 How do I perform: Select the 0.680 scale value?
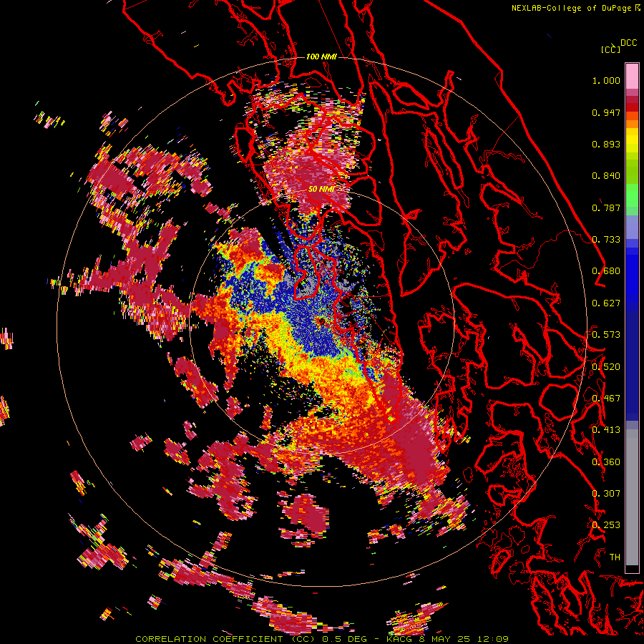(x=606, y=271)
